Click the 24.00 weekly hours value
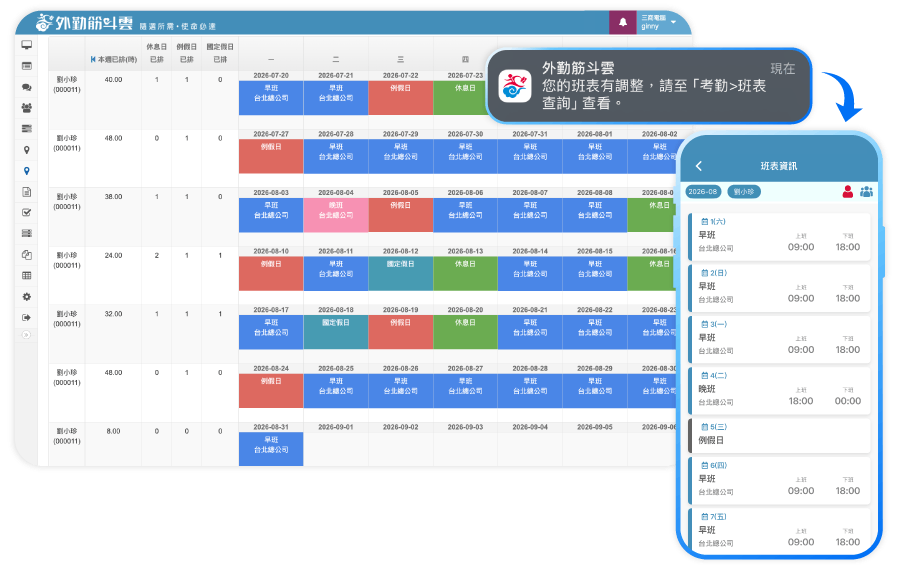This screenshot has height=570, width=900. pos(113,255)
